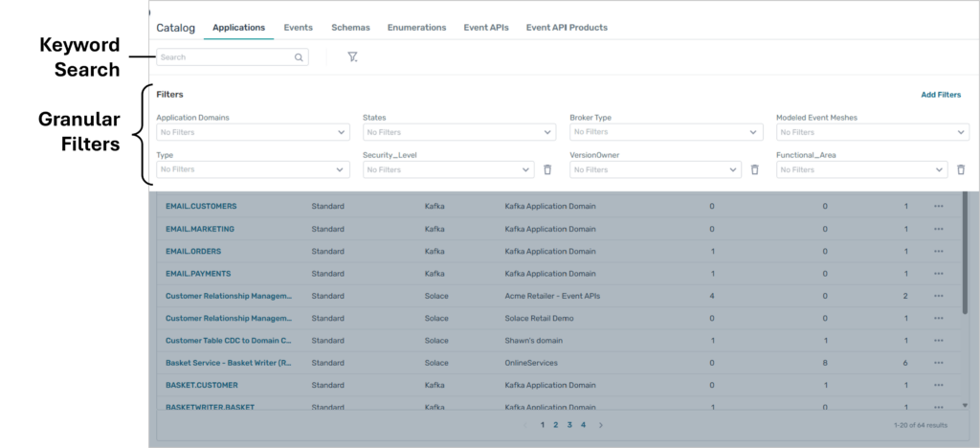The width and height of the screenshot is (980, 448).
Task: Go to next page of results arrow
Action: point(601,425)
